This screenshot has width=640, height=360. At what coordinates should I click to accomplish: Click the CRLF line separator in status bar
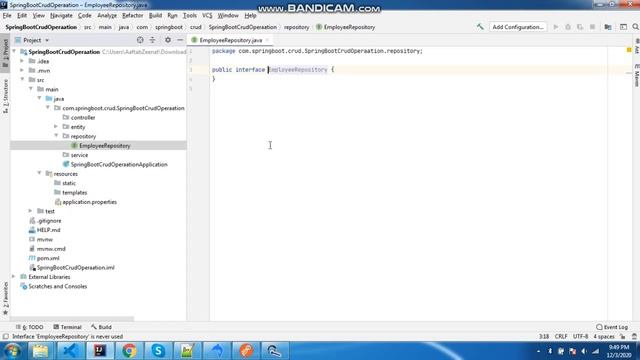561,337
